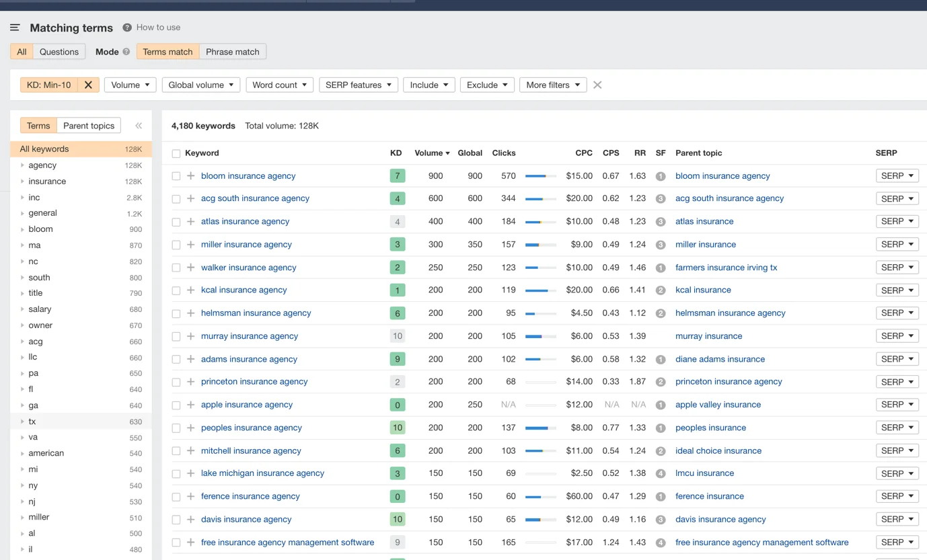927x560 pixels.
Task: Switch to the Parent topics tab
Action: coord(89,126)
